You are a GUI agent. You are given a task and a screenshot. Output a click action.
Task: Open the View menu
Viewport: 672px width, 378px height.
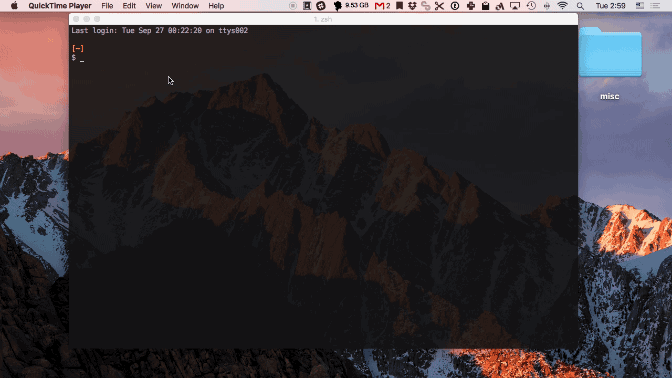point(153,6)
